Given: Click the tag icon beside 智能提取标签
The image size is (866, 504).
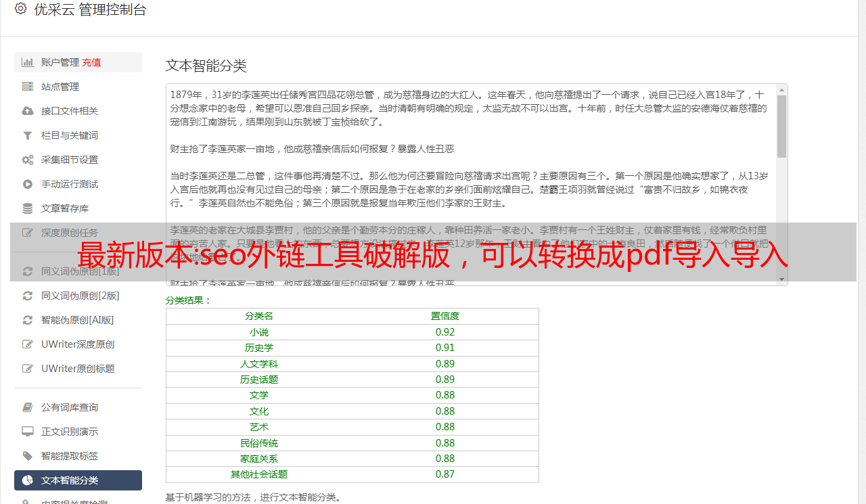Looking at the screenshot, I should (28, 456).
